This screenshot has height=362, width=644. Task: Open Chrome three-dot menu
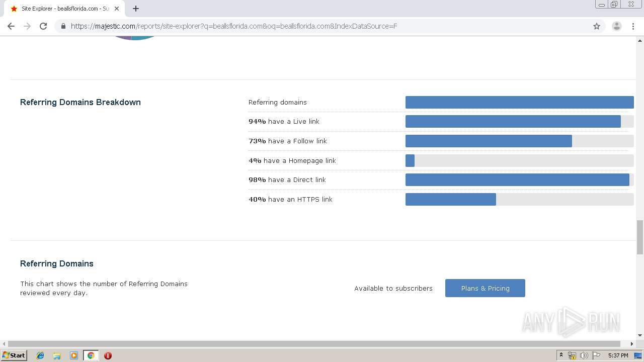pos(633,26)
